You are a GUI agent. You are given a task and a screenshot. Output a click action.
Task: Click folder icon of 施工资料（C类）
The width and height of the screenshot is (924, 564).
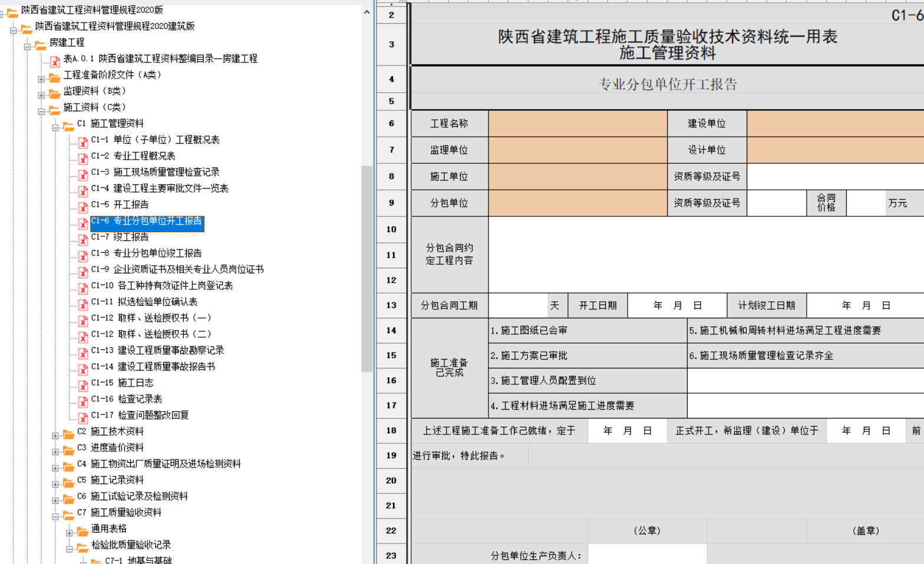[x=55, y=109]
